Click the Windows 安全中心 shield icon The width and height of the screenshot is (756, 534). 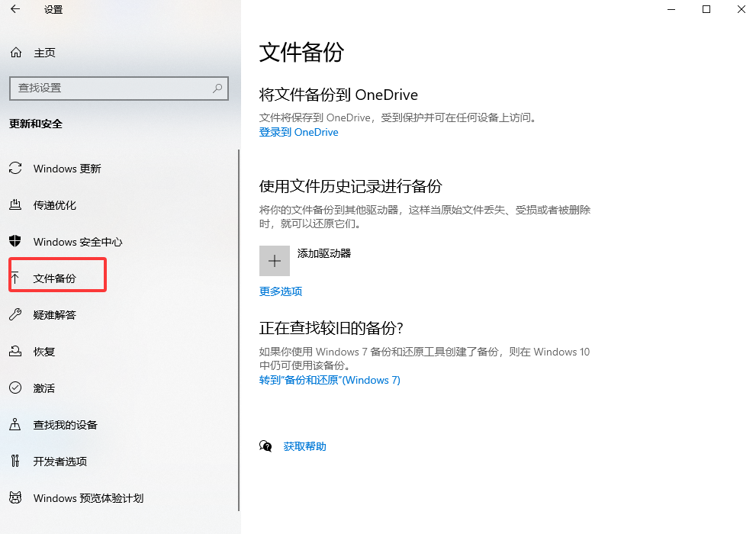[15, 241]
